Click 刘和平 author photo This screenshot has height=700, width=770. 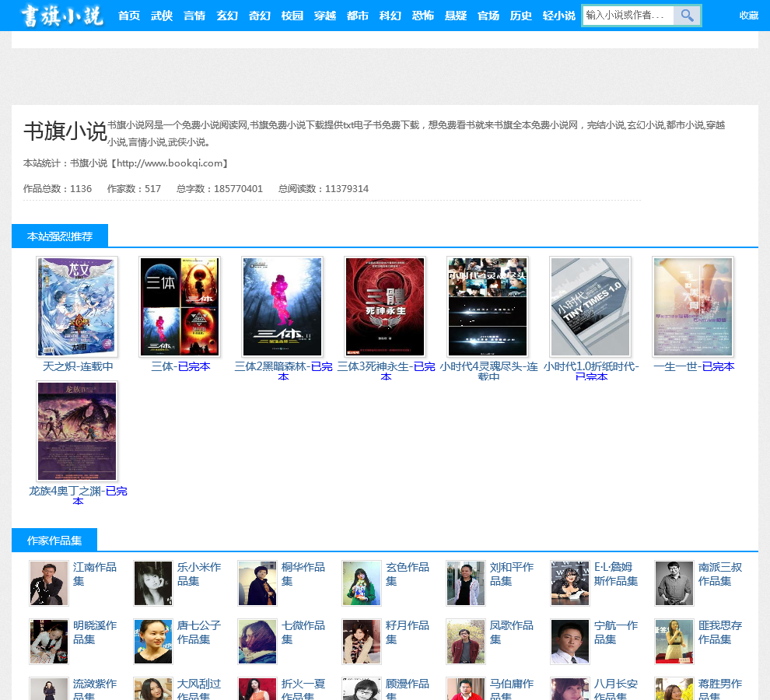466,583
